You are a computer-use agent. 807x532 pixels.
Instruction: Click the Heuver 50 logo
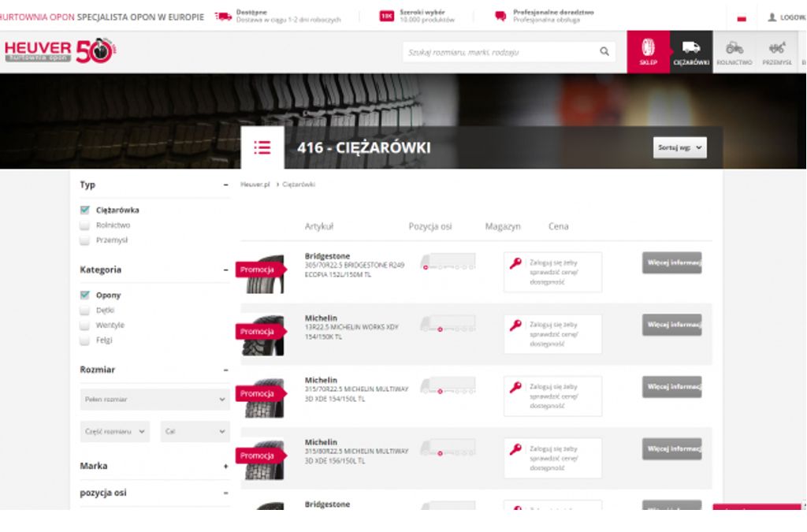tap(60, 50)
